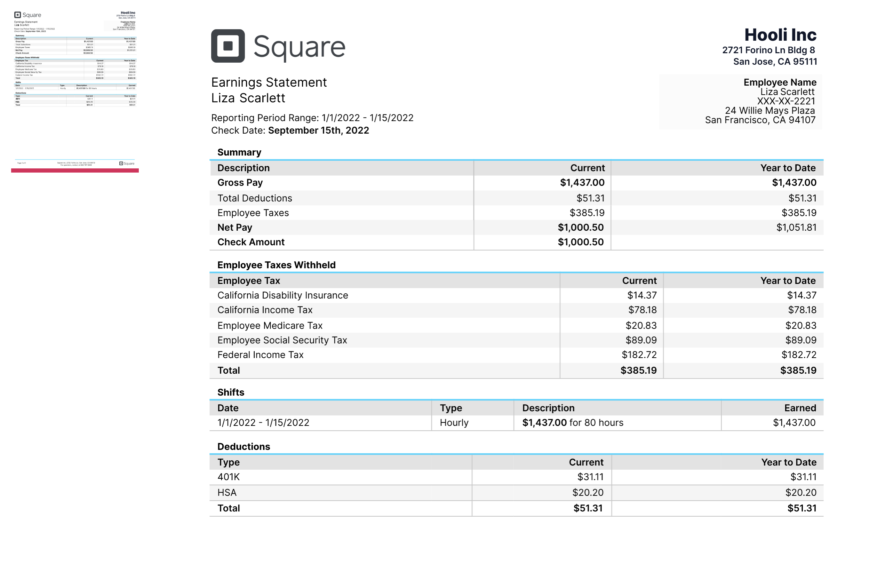Click the current Federal Income Tax '$182.72'
The height and width of the screenshot is (588, 869).
click(639, 355)
